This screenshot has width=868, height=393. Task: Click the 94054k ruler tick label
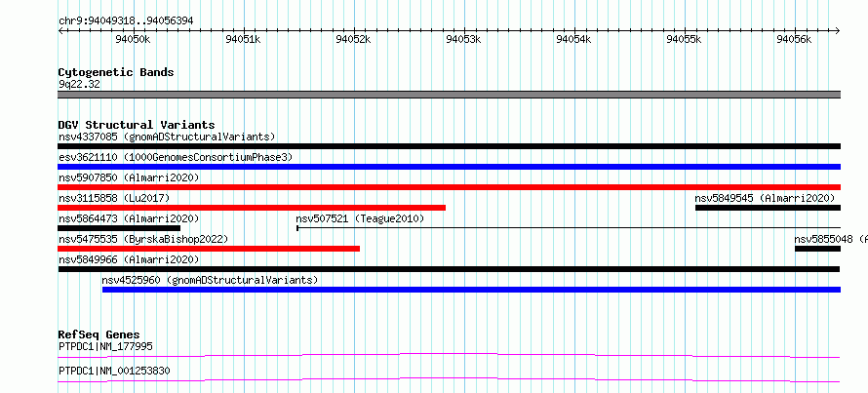(574, 39)
